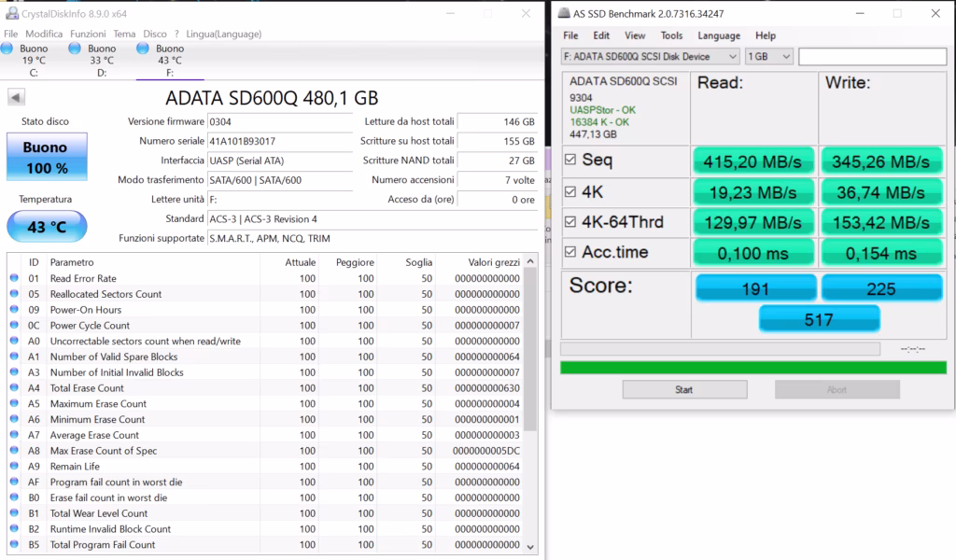Select the F: drive health status orb
The width and height of the screenshot is (956, 560).
[143, 49]
